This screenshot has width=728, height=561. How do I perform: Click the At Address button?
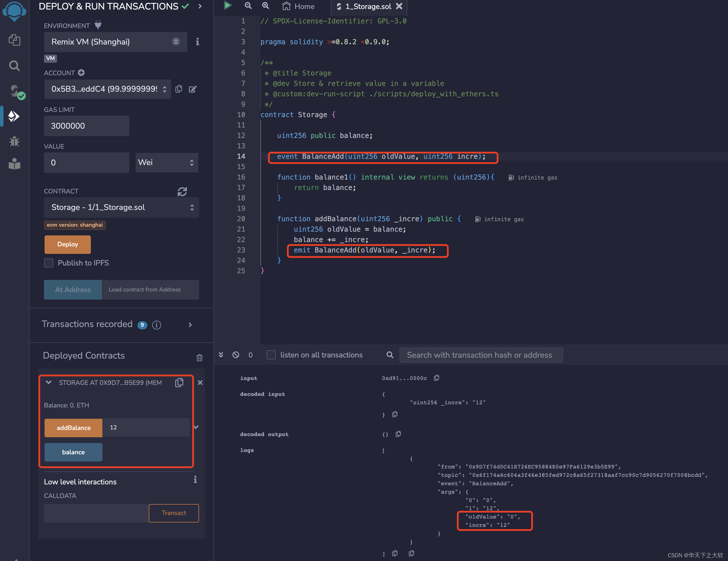73,289
